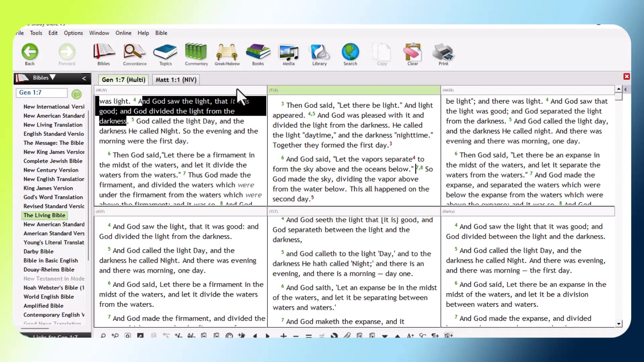This screenshot has width=644, height=362.
Task: Open the Bible menu
Action: (x=161, y=33)
